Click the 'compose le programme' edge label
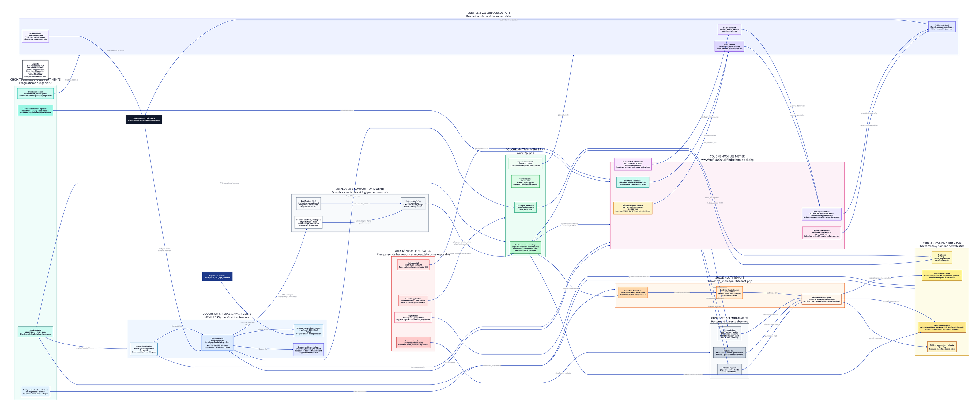The width and height of the screenshot is (980, 411). (361, 204)
